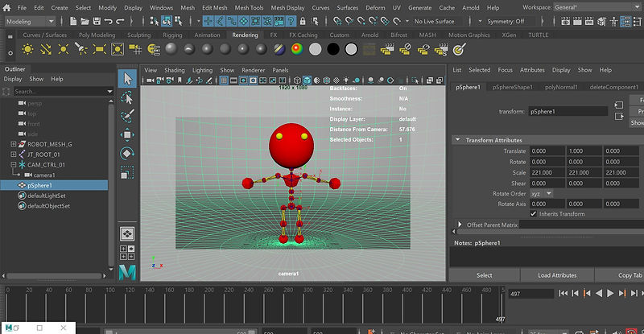This screenshot has height=334, width=644.
Task: Toggle wireframe display mode
Action: click(297, 80)
